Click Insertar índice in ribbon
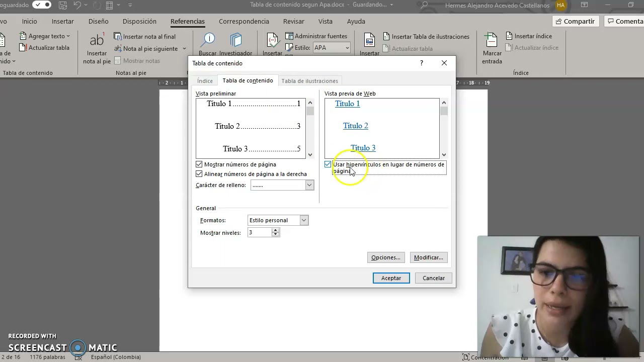The image size is (644, 362). coord(529,36)
